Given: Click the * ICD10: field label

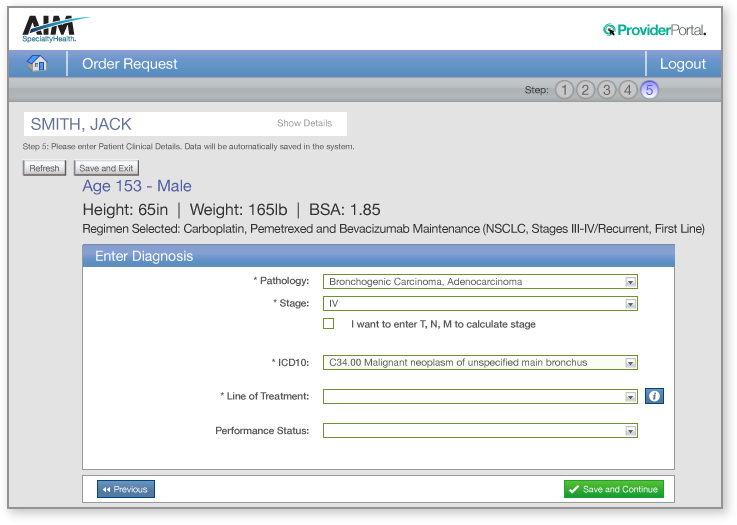Looking at the screenshot, I should click(290, 362).
